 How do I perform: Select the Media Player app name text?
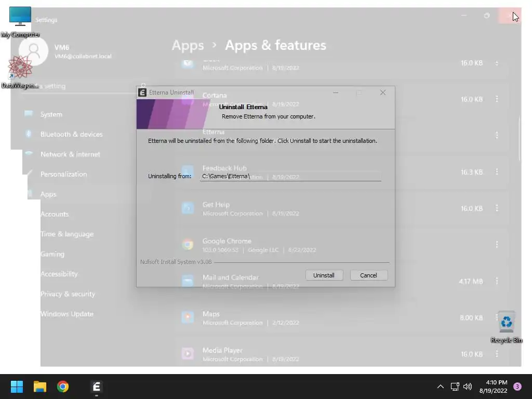(222, 350)
